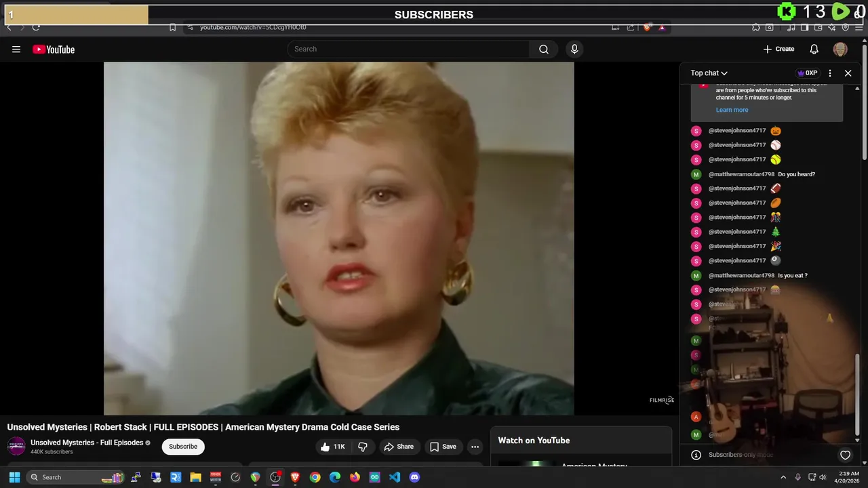Open live chat options three-dot menu
Image resolution: width=868 pixels, height=488 pixels.
829,73
